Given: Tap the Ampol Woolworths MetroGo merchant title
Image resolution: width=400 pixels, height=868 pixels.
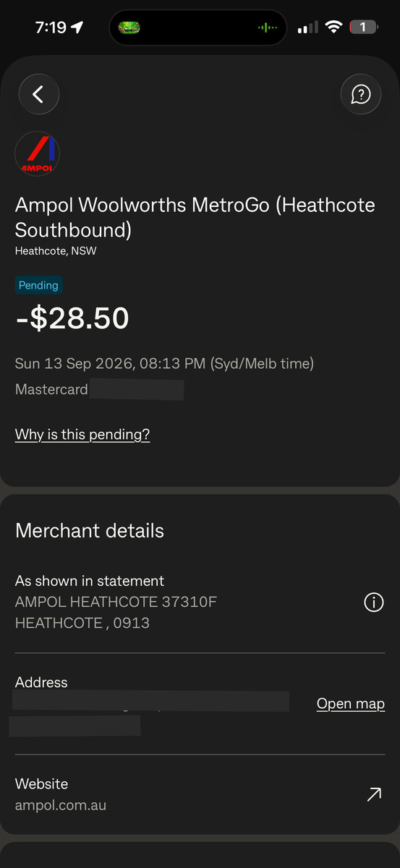Looking at the screenshot, I should [195, 217].
